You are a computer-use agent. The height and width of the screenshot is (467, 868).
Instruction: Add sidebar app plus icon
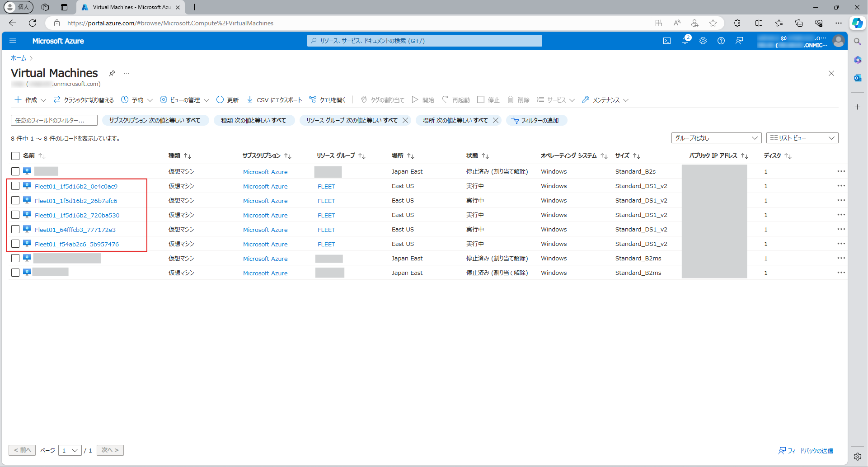point(858,107)
